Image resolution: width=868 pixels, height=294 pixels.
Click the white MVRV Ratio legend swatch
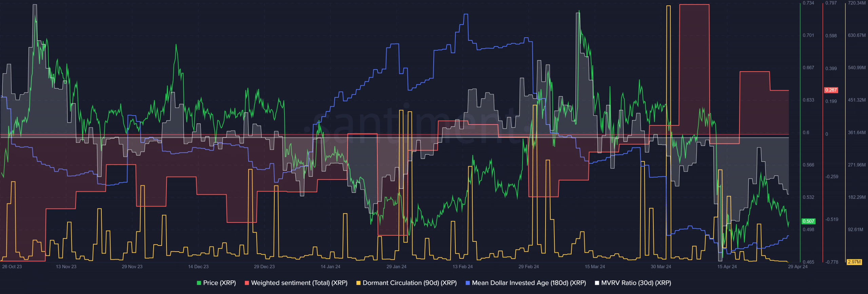(x=597, y=283)
